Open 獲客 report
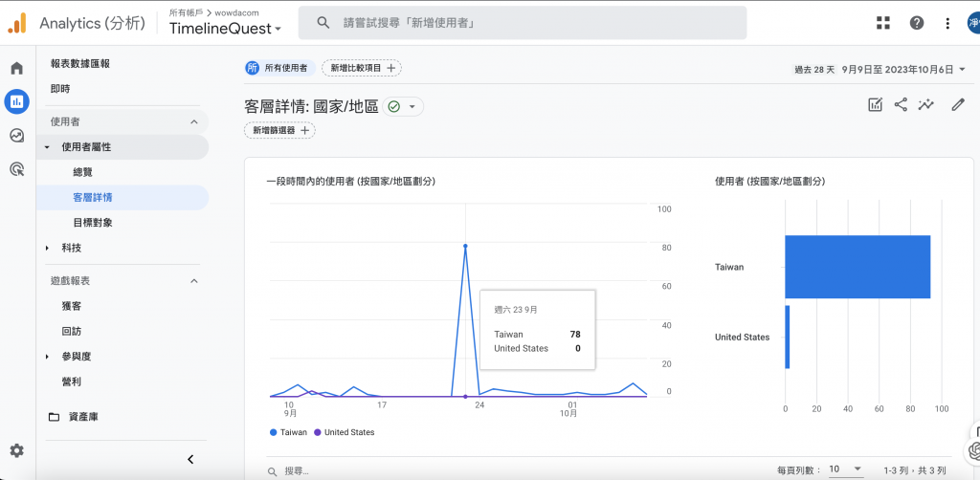 71,306
